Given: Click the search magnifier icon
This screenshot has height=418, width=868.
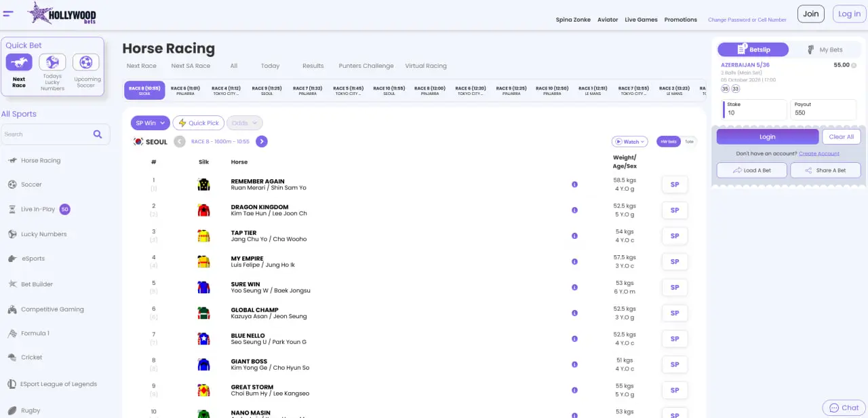Looking at the screenshot, I should tap(98, 134).
